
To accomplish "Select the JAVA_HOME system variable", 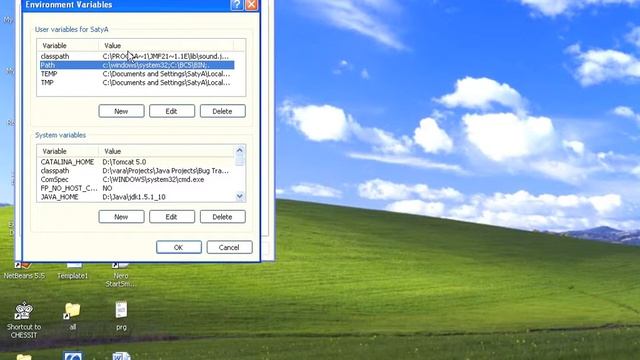I will tap(137, 197).
